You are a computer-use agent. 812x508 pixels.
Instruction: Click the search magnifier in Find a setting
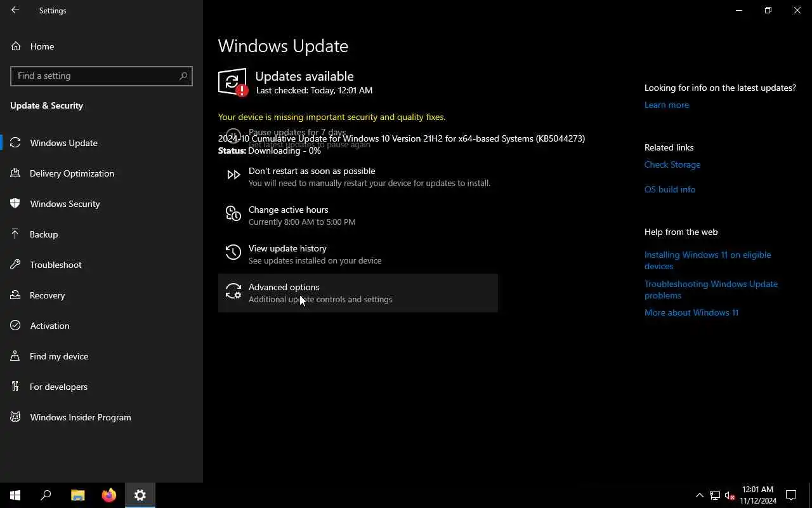183,76
